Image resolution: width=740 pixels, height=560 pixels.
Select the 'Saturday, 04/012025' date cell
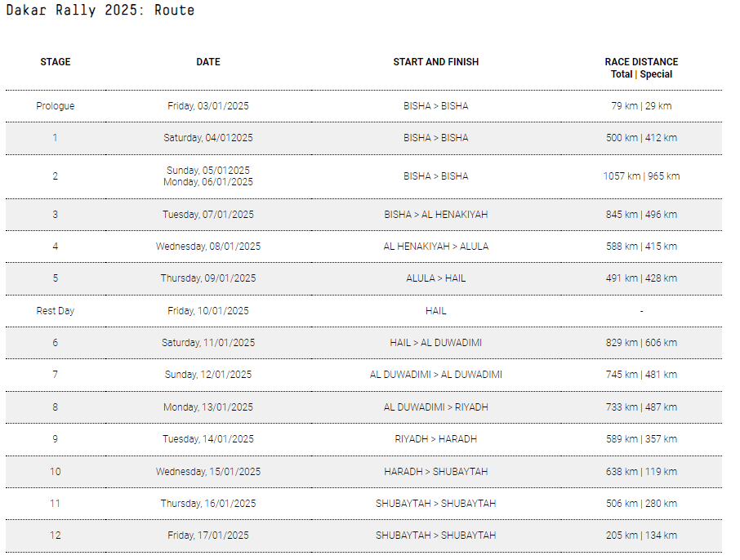[x=208, y=138]
